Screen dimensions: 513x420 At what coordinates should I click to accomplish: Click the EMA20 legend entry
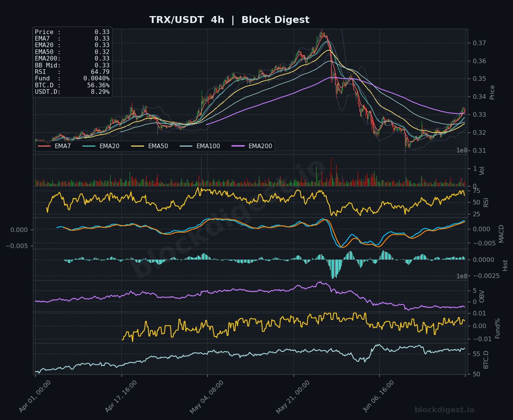101,146
